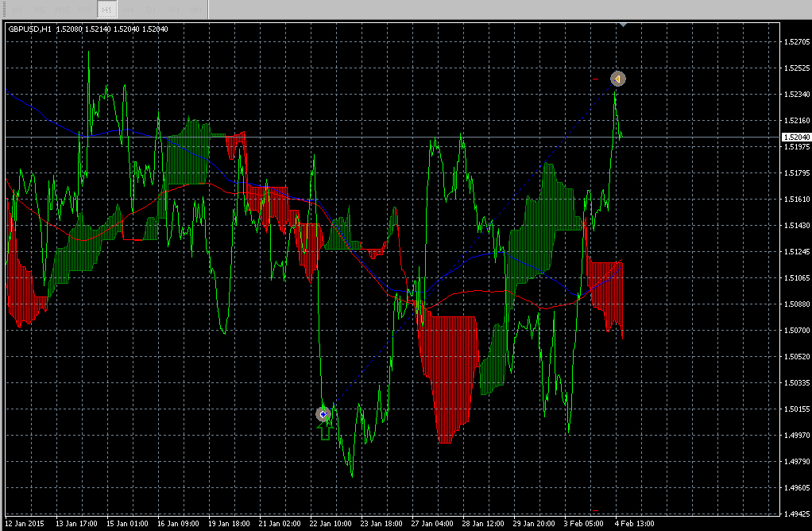Image resolution: width=812 pixels, height=531 pixels.
Task: Click the 4 Feb 13:00 time label
Action: tap(634, 524)
